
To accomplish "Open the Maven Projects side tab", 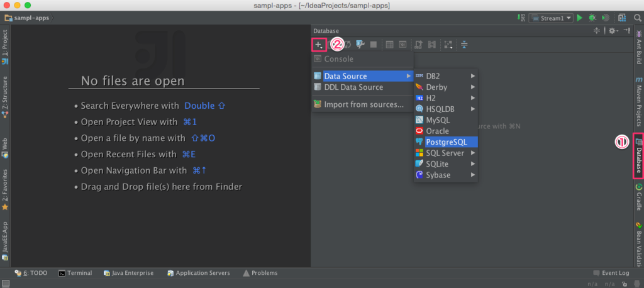I will [x=639, y=101].
